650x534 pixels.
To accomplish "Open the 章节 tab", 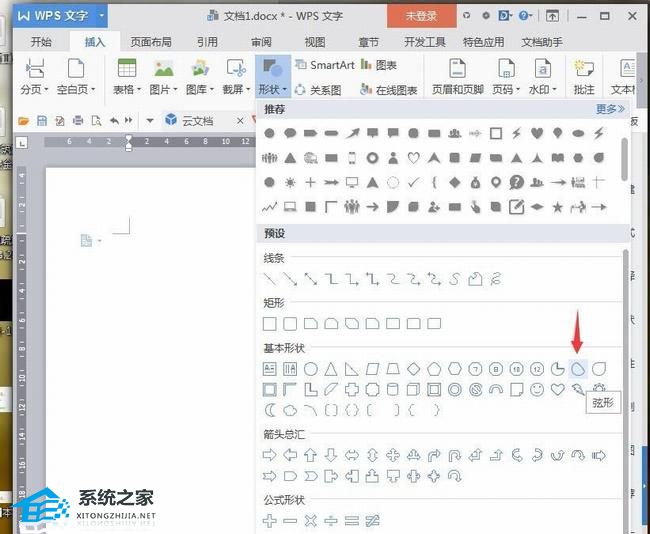I will [368, 42].
